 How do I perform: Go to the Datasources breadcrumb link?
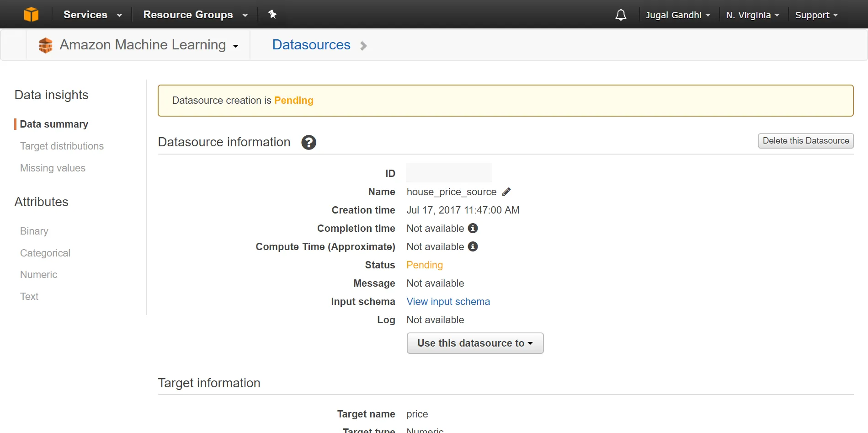[x=311, y=45]
